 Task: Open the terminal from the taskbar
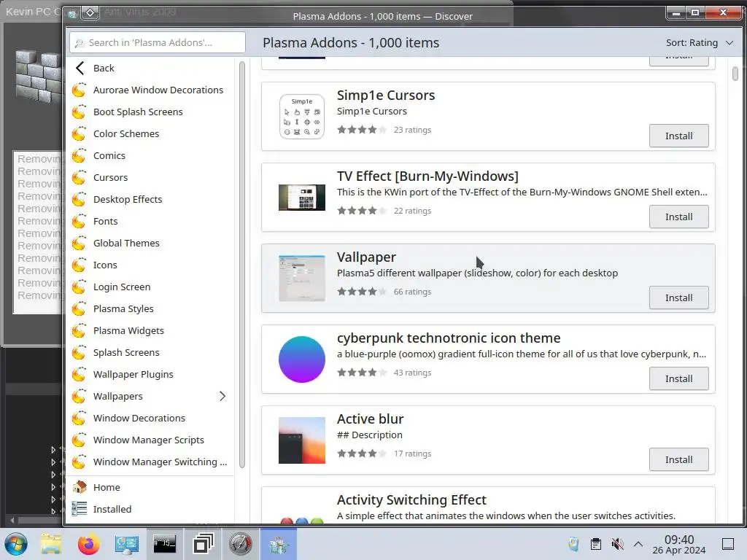pyautogui.click(x=164, y=544)
